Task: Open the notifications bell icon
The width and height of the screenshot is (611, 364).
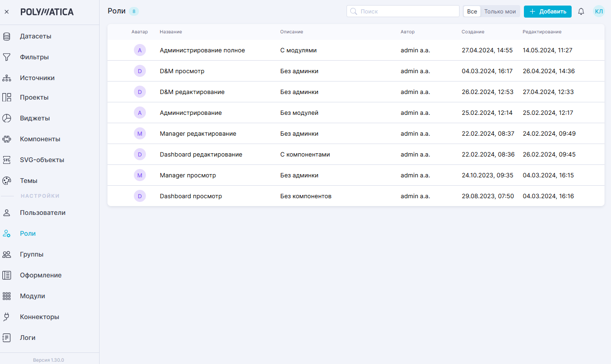Action: [581, 12]
